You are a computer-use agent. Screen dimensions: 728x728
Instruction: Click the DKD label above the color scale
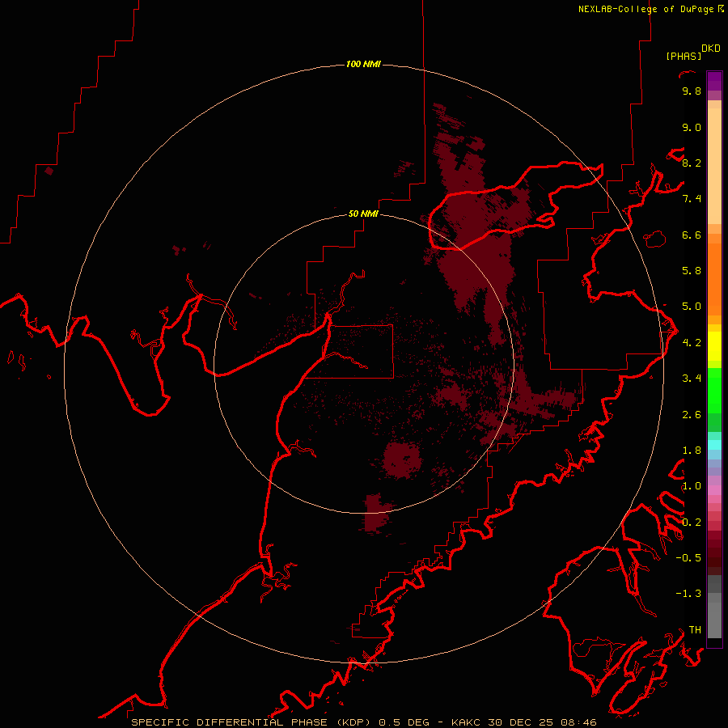(711, 49)
